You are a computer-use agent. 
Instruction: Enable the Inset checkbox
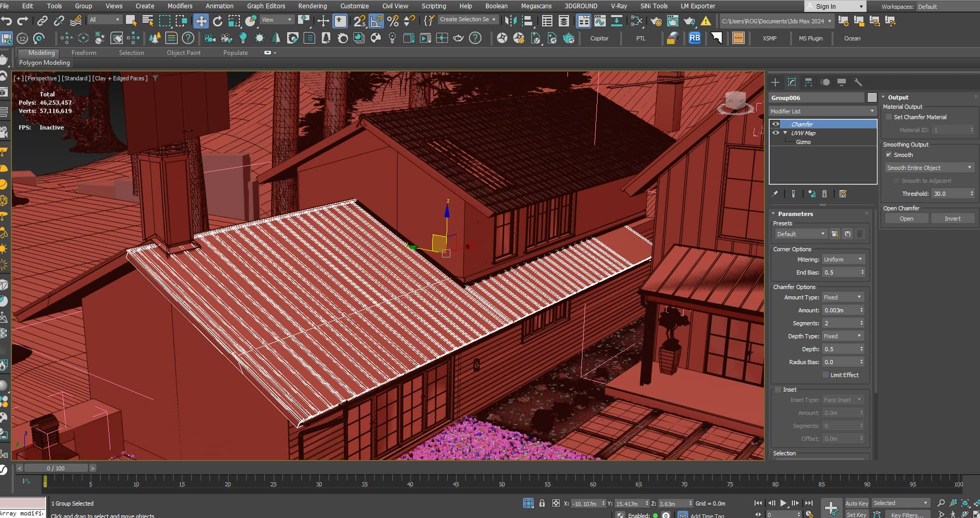(778, 390)
